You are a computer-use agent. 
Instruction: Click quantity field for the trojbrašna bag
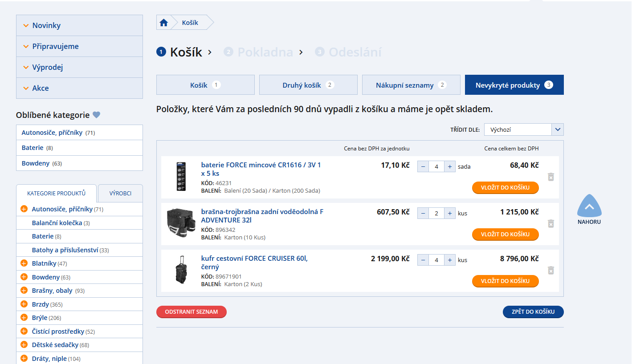[436, 214]
